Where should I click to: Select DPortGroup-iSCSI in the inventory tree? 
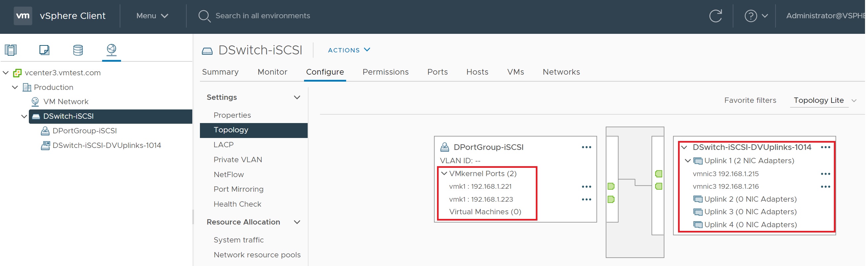85,131
